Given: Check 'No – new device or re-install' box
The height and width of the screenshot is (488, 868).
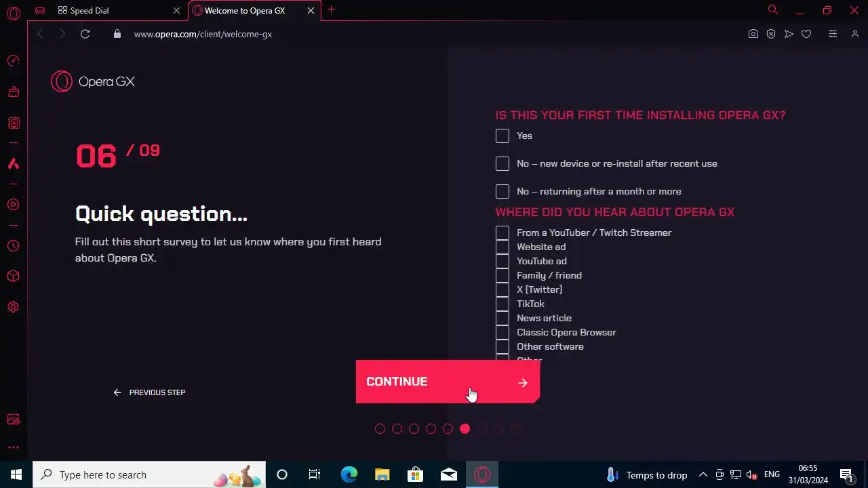Looking at the screenshot, I should (x=502, y=164).
